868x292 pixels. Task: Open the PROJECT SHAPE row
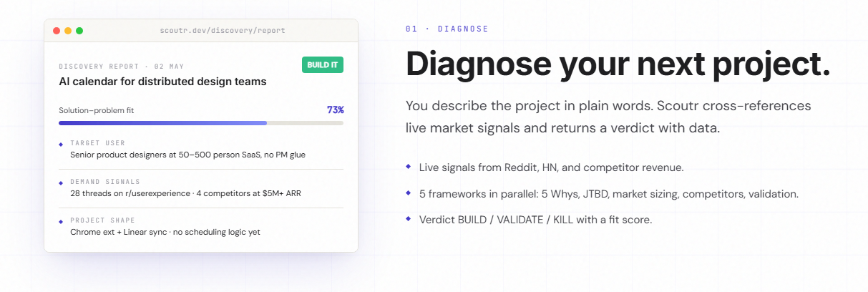click(201, 226)
